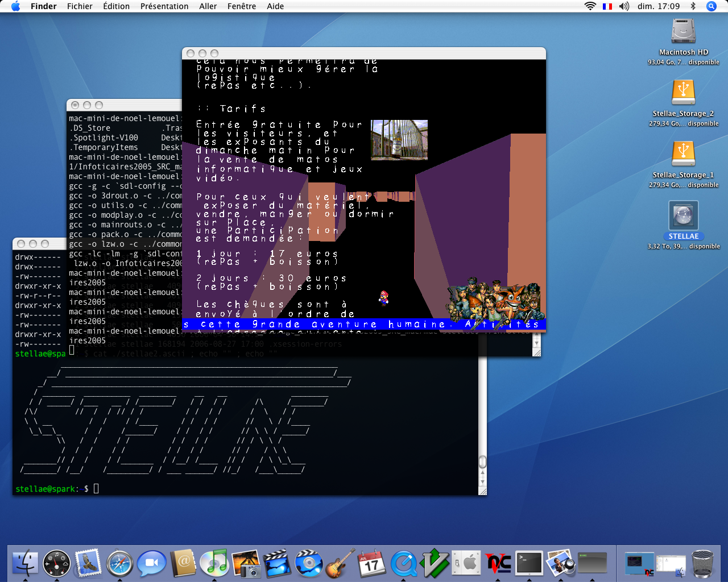Image resolution: width=728 pixels, height=582 pixels.
Task: Click the Aide menu item
Action: click(275, 6)
